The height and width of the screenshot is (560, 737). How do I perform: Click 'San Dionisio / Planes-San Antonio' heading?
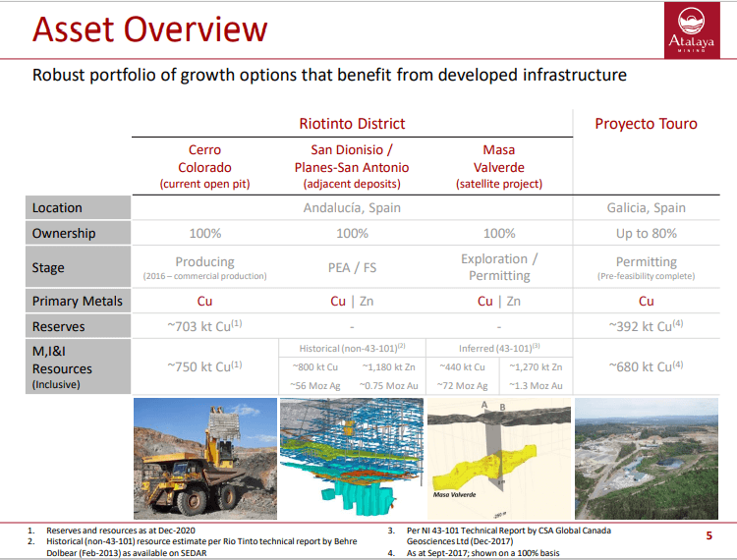point(352,158)
